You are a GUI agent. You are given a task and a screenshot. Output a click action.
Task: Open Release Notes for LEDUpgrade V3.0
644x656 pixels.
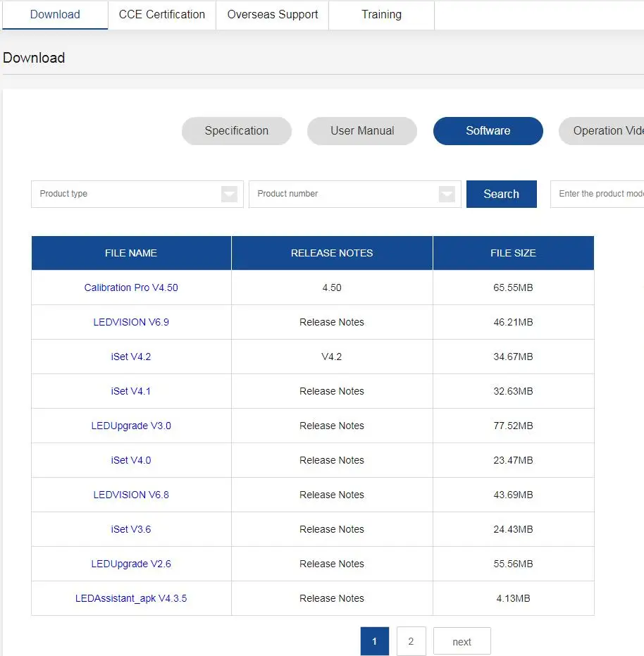tap(332, 426)
